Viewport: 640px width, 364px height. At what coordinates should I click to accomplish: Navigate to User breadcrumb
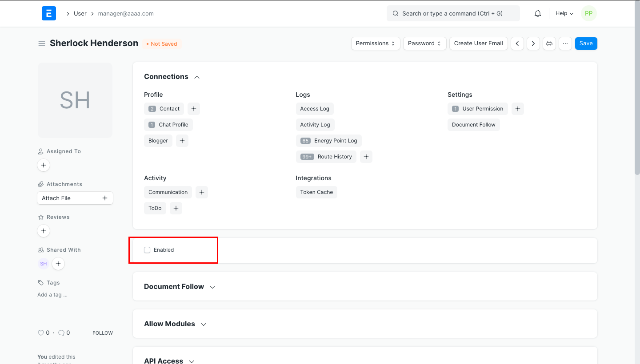click(x=80, y=13)
